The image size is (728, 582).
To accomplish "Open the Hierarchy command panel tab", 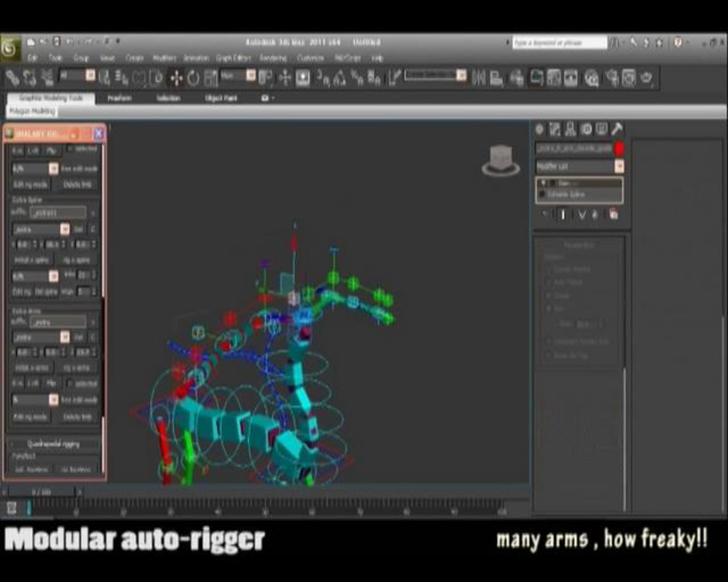I will 571,129.
